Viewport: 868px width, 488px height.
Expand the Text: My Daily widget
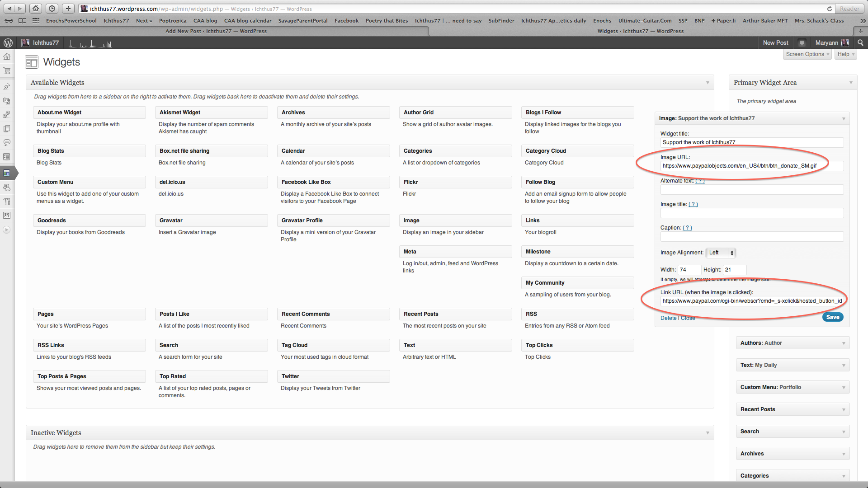(x=843, y=365)
